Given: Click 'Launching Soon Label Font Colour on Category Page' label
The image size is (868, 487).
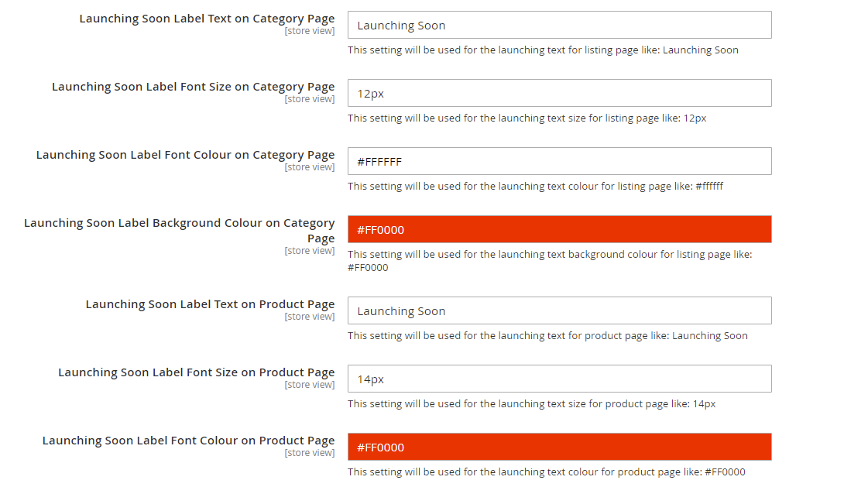Looking at the screenshot, I should [x=185, y=155].
